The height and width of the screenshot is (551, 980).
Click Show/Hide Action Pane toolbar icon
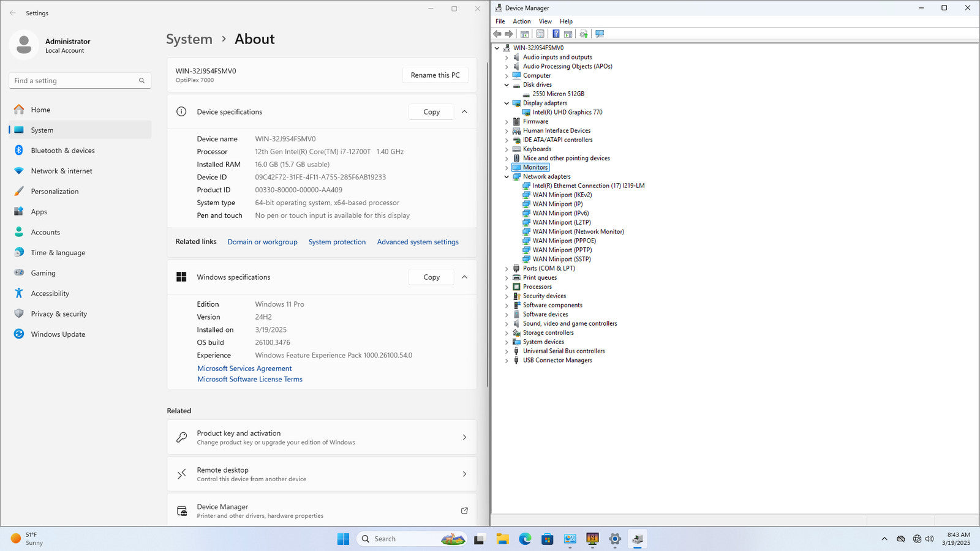coord(568,34)
